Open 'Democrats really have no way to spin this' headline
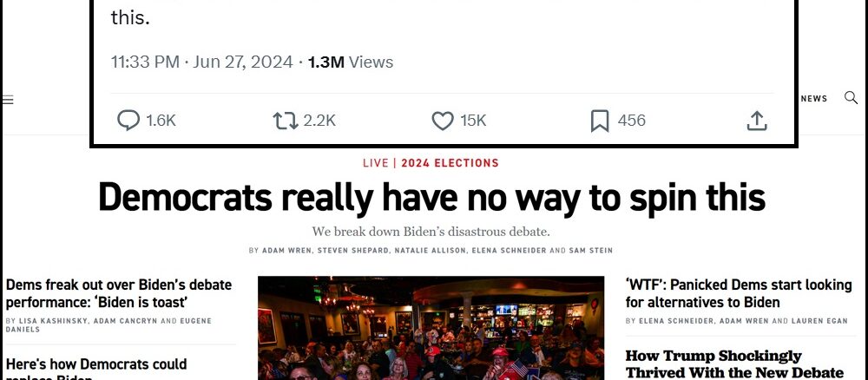This screenshot has width=868, height=380. pos(431,198)
